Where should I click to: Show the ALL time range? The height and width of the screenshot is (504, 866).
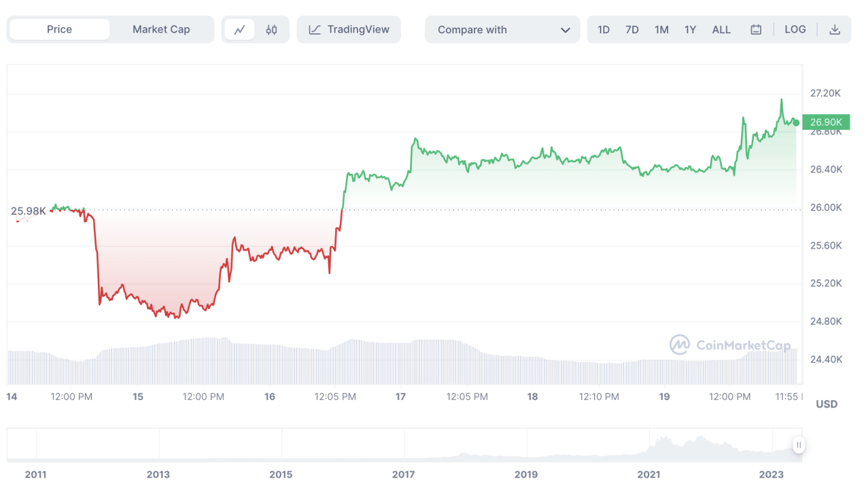(721, 30)
